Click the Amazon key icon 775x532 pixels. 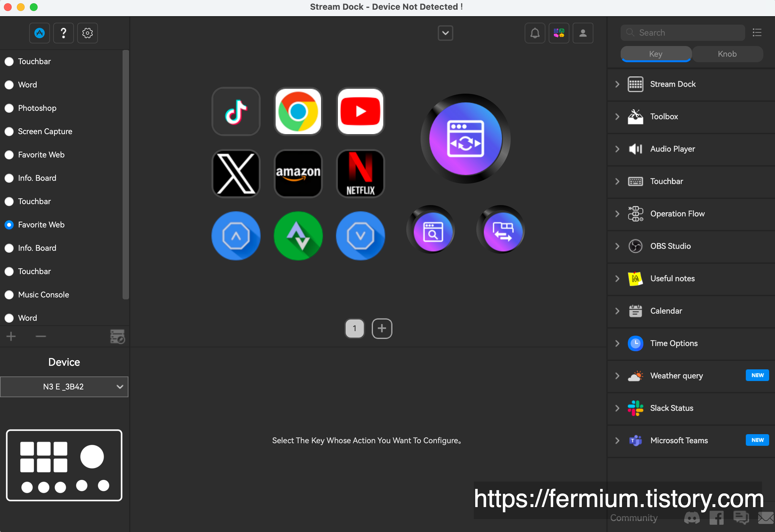coord(298,174)
